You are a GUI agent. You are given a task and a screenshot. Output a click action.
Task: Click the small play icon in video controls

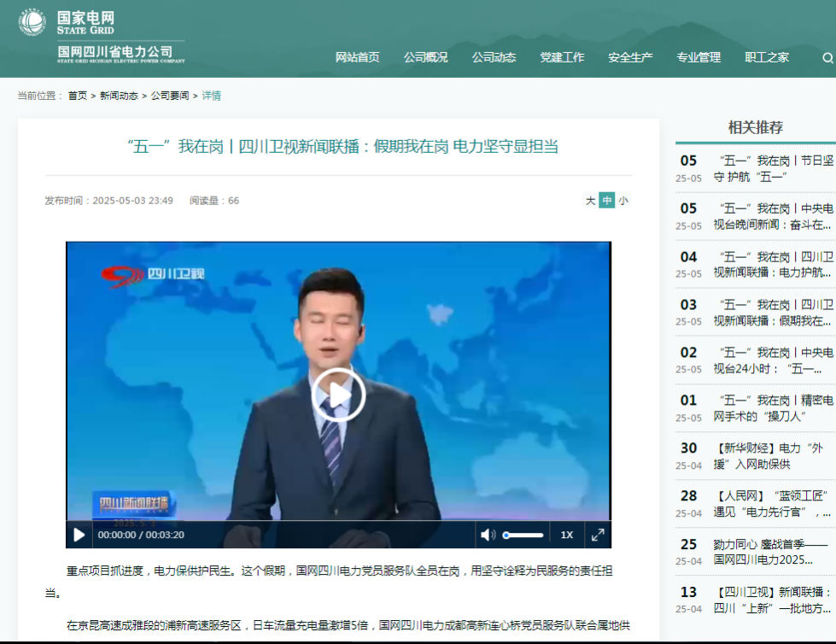click(79, 535)
